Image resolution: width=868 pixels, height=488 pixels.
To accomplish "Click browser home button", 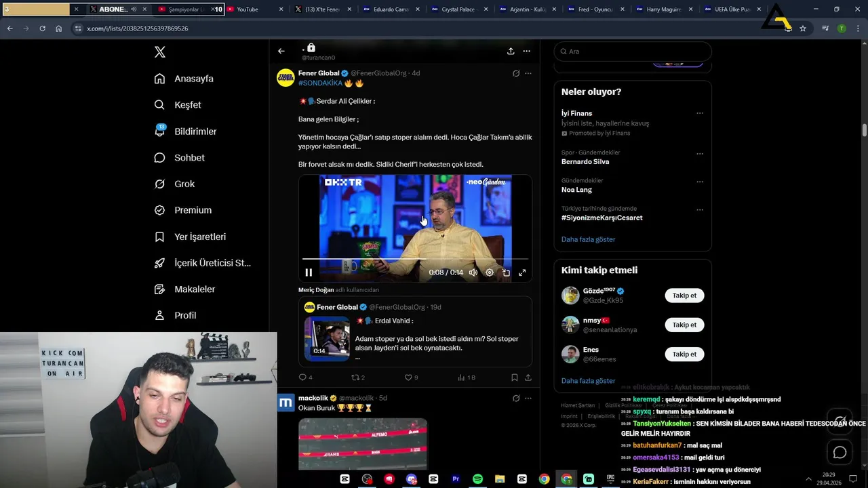I will coord(58,28).
